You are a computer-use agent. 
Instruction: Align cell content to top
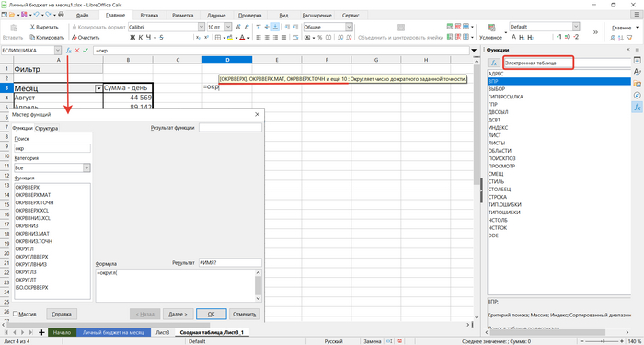pyautogui.click(x=259, y=27)
